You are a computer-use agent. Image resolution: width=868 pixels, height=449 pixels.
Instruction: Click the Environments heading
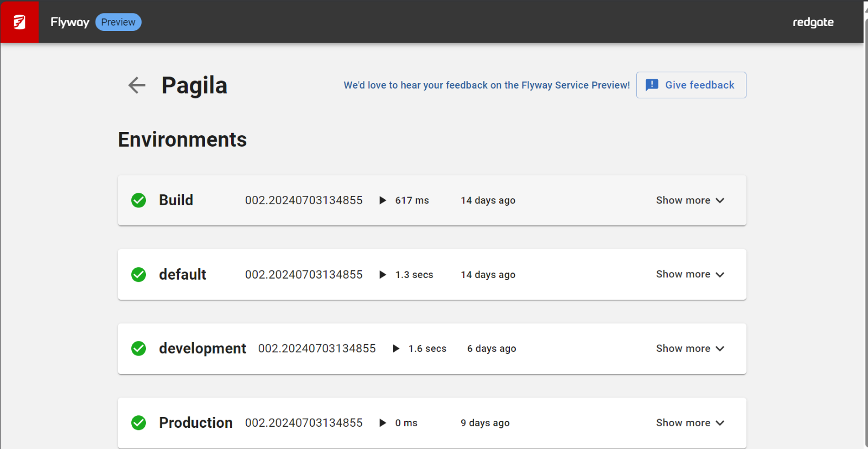(182, 140)
